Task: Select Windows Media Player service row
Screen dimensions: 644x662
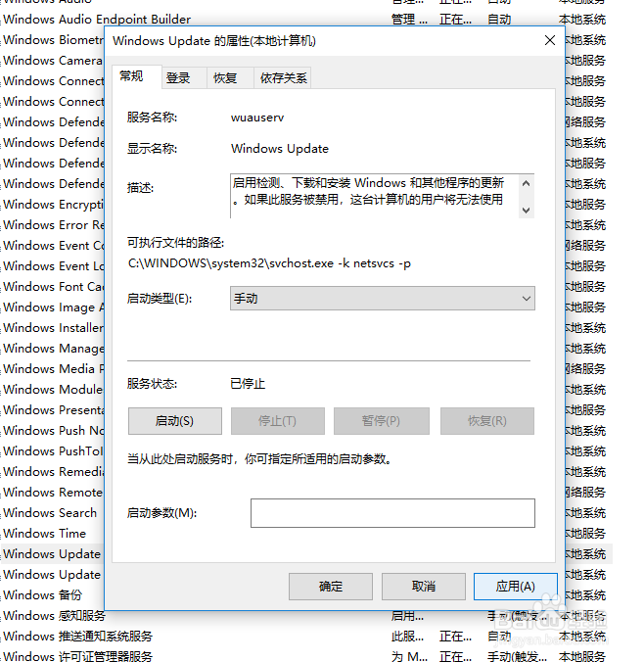Action: coord(53,369)
